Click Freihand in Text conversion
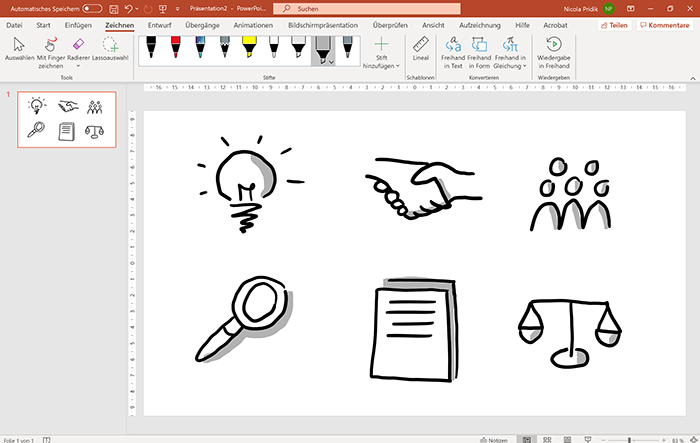700x443 pixels. [x=452, y=50]
